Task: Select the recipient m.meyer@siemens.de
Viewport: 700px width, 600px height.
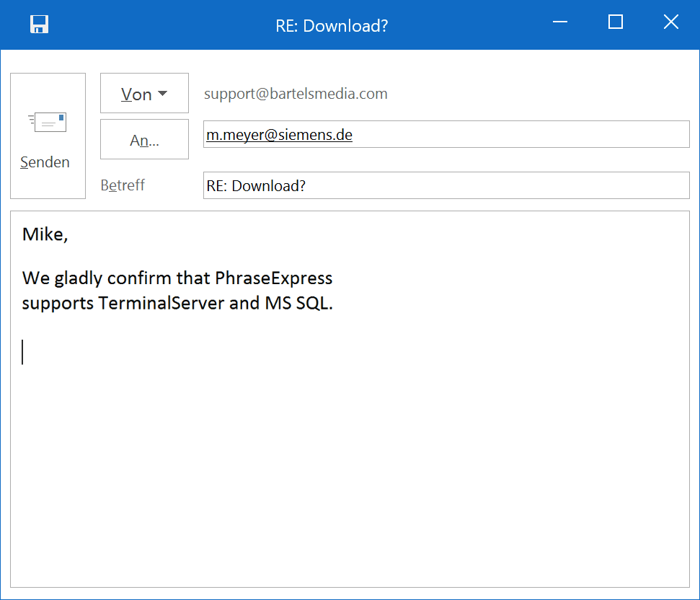Action: click(279, 134)
